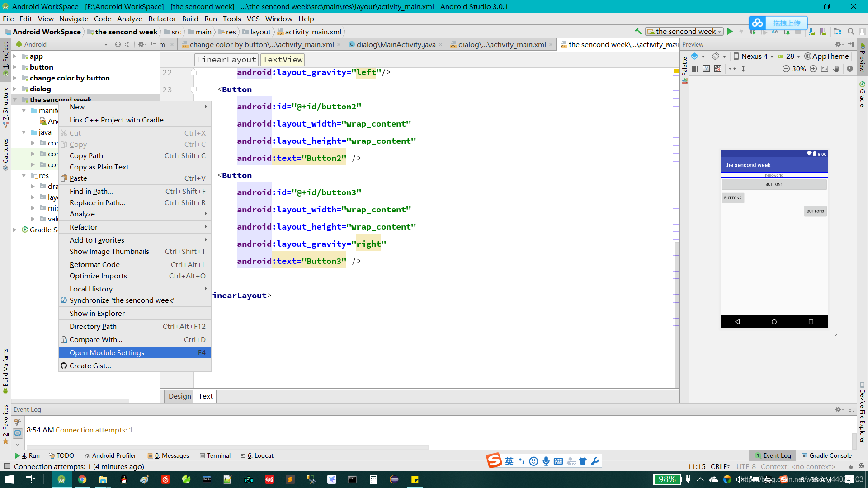868x488 pixels.
Task: Click the yellow warning marker in editor gutter
Action: [676, 71]
